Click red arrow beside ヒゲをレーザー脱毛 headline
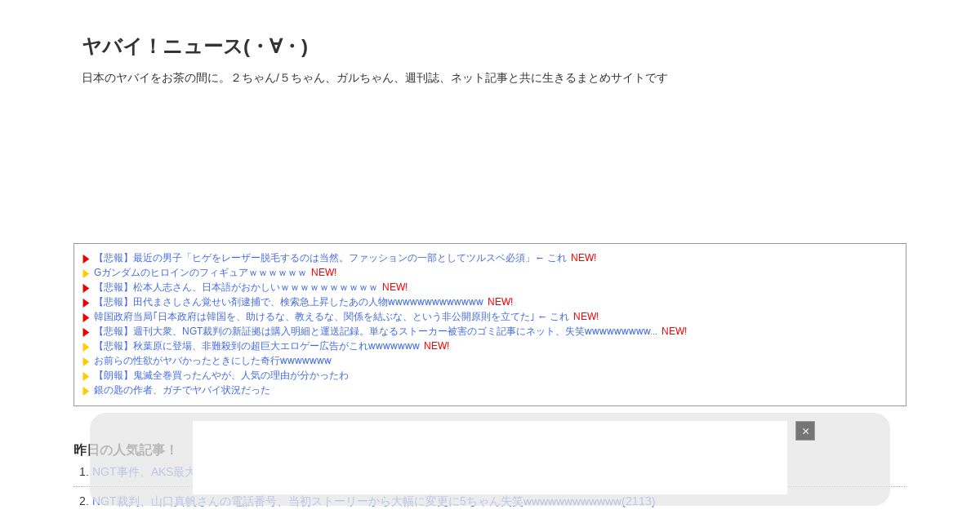 [x=86, y=259]
